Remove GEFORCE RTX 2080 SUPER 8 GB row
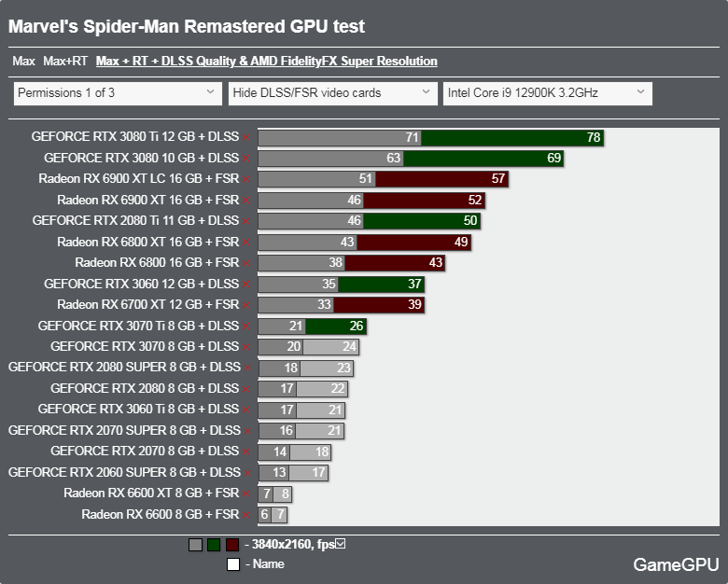Viewport: 728px width, 584px height. click(247, 368)
